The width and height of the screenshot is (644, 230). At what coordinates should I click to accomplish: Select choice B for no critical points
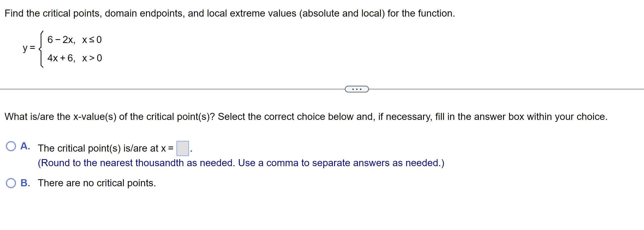coord(11,183)
